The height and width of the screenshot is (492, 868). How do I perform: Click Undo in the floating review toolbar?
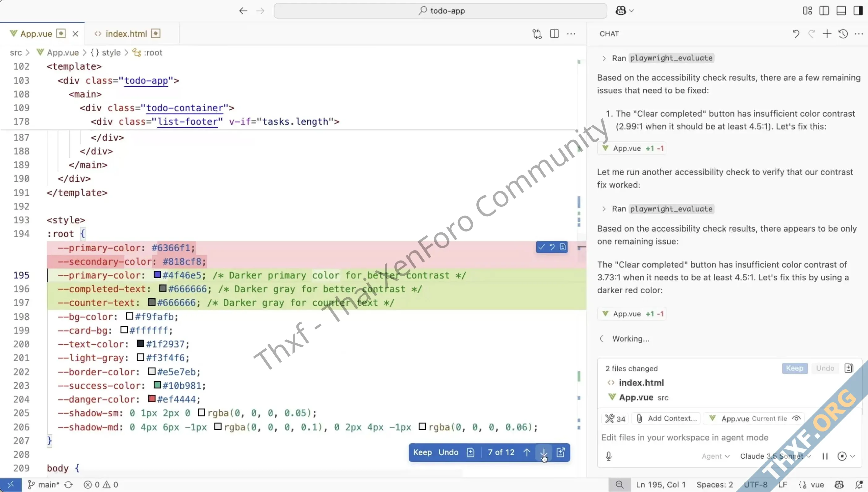[448, 452]
